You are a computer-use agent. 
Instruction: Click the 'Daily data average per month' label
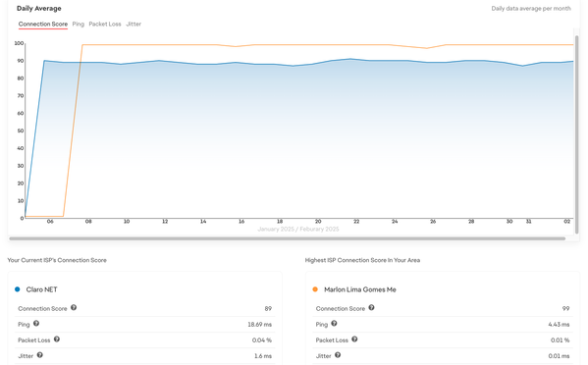pos(531,8)
